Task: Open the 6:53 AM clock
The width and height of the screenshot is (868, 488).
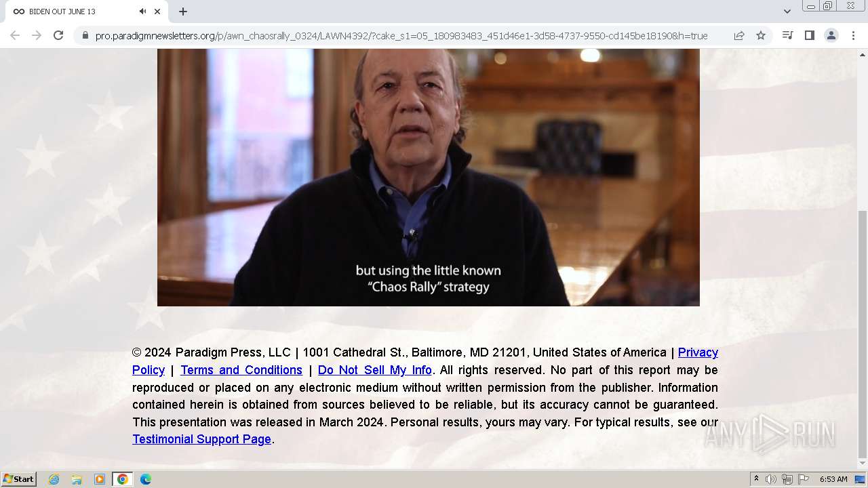Action: 833,479
